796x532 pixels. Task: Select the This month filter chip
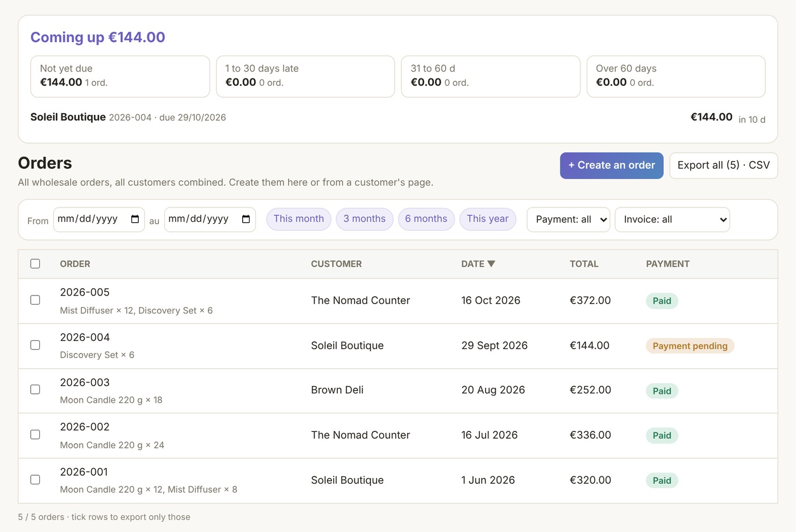(298, 219)
